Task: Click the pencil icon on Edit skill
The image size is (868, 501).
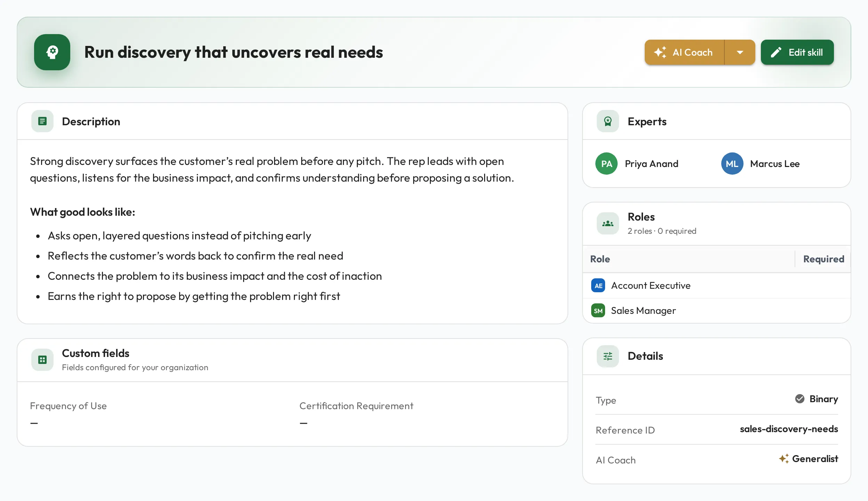Action: coord(776,52)
